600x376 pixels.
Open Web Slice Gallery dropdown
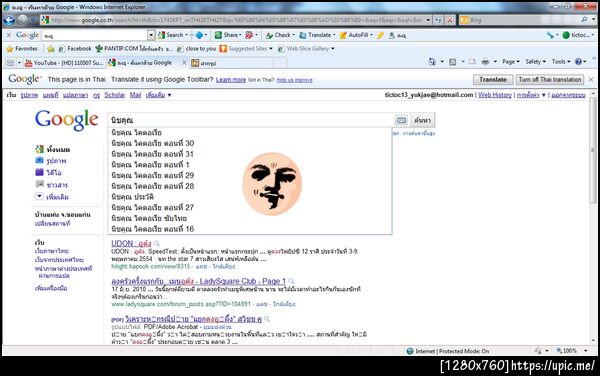click(x=306, y=49)
